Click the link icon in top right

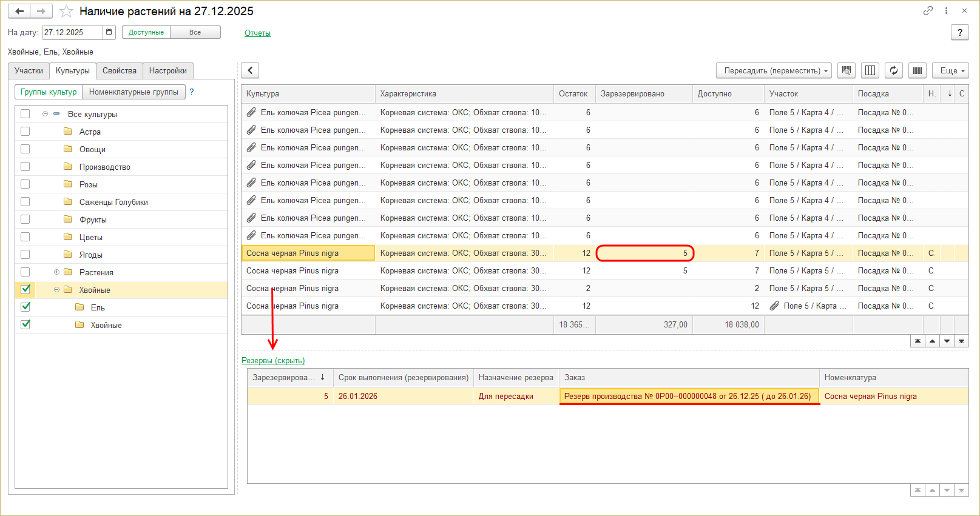[x=928, y=11]
